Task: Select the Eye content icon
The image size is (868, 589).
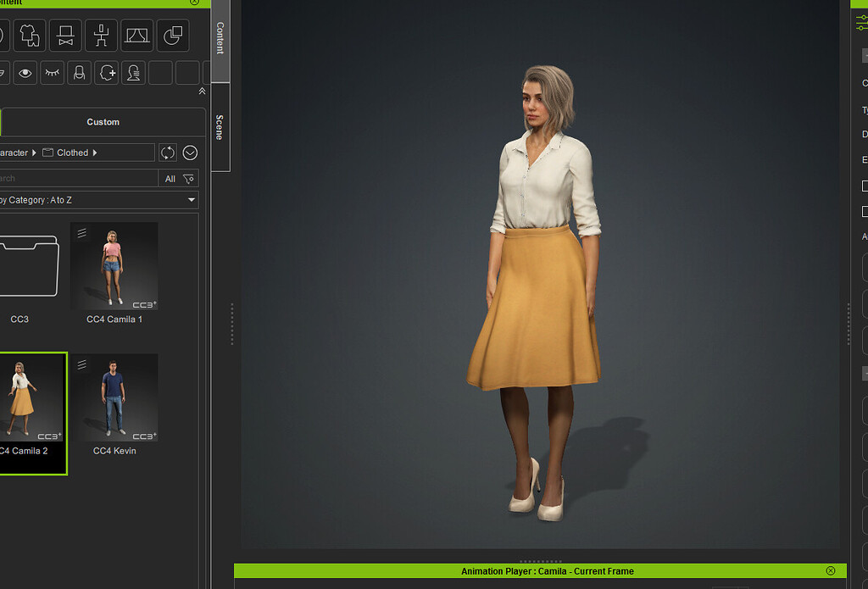Action: point(25,73)
